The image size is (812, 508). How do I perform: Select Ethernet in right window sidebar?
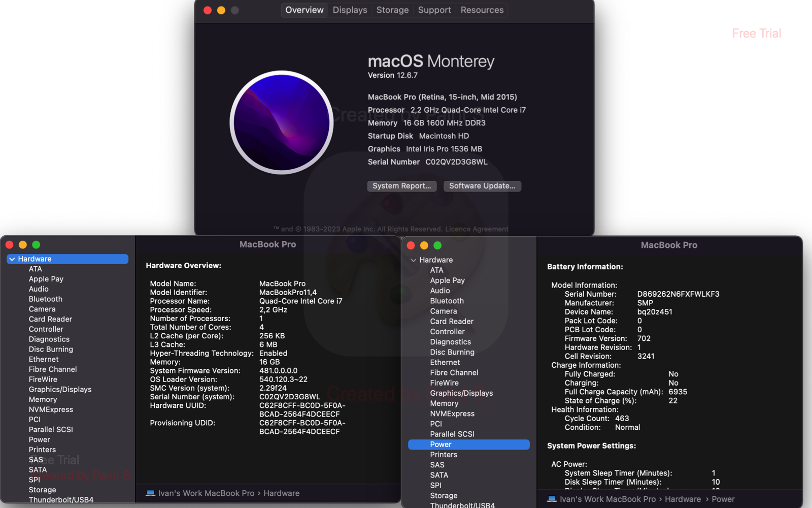(445, 363)
